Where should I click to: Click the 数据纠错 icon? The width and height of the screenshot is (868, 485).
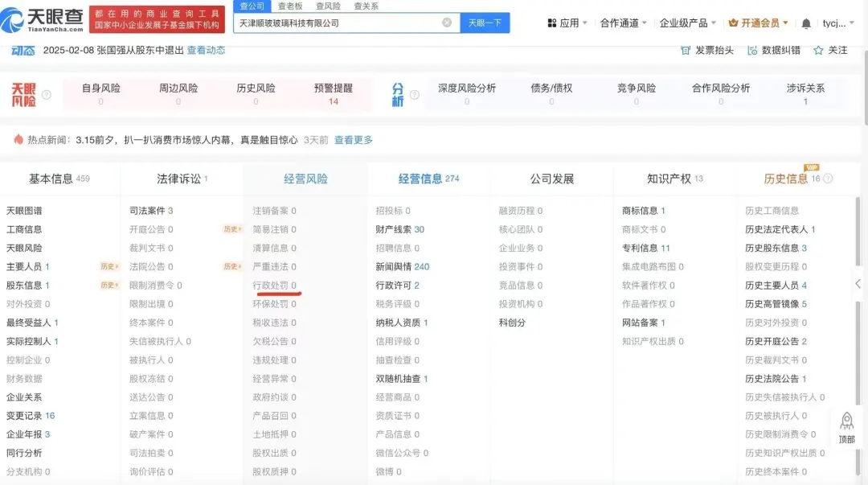(752, 51)
